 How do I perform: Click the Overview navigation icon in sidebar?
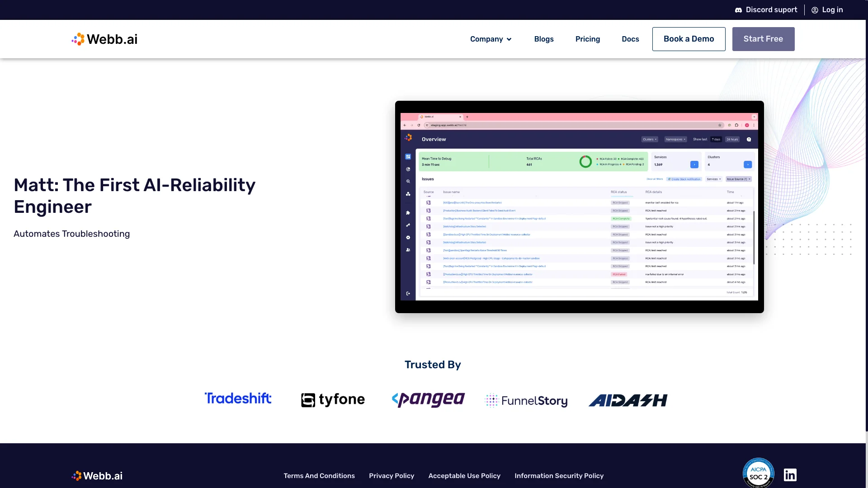[x=408, y=156]
